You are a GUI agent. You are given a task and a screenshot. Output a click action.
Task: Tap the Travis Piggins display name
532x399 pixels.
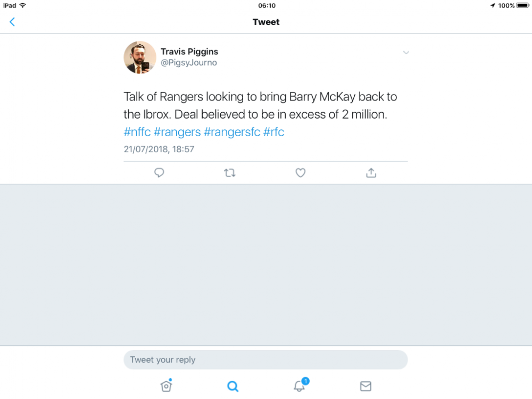[x=189, y=52]
